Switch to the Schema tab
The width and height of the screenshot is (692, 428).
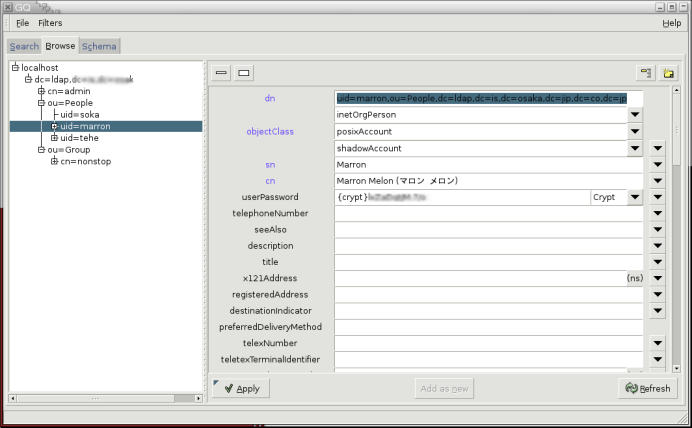click(99, 46)
